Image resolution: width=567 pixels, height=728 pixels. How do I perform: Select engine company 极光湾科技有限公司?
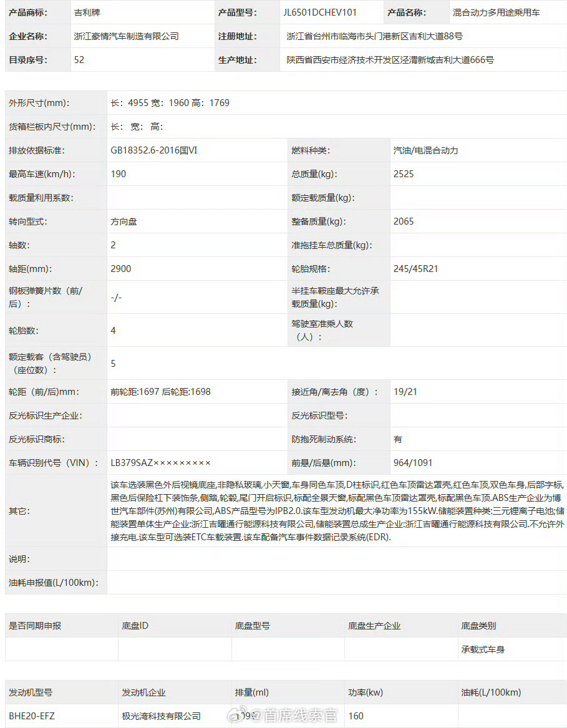coord(161,716)
